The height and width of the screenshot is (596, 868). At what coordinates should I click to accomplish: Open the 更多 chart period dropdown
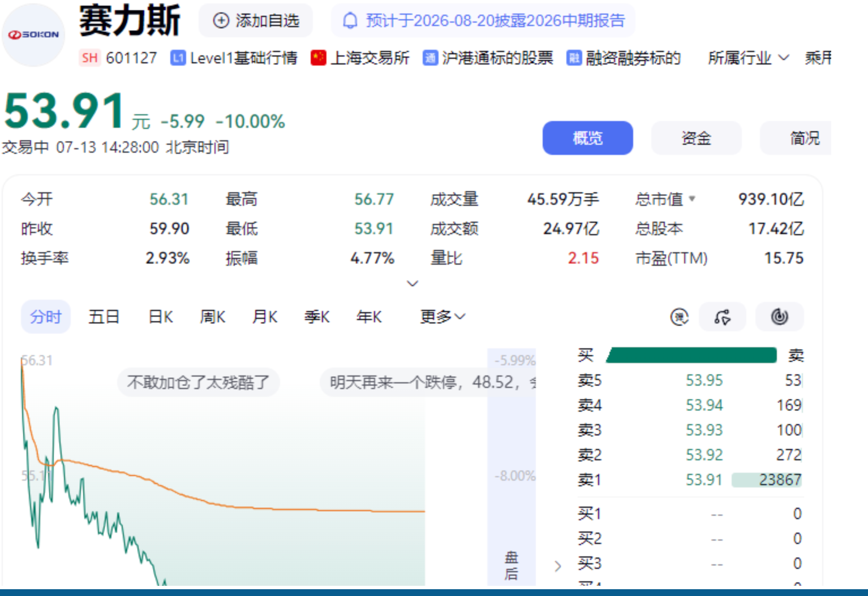[442, 317]
